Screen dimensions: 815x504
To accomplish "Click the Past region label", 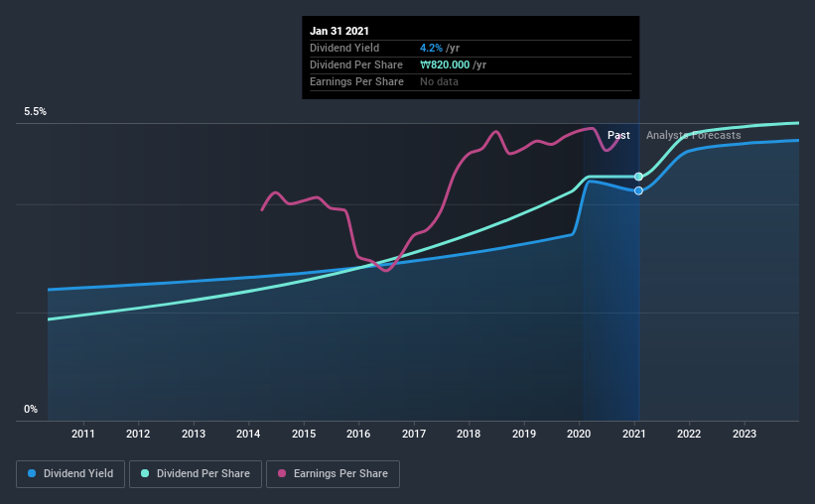I will coord(618,135).
